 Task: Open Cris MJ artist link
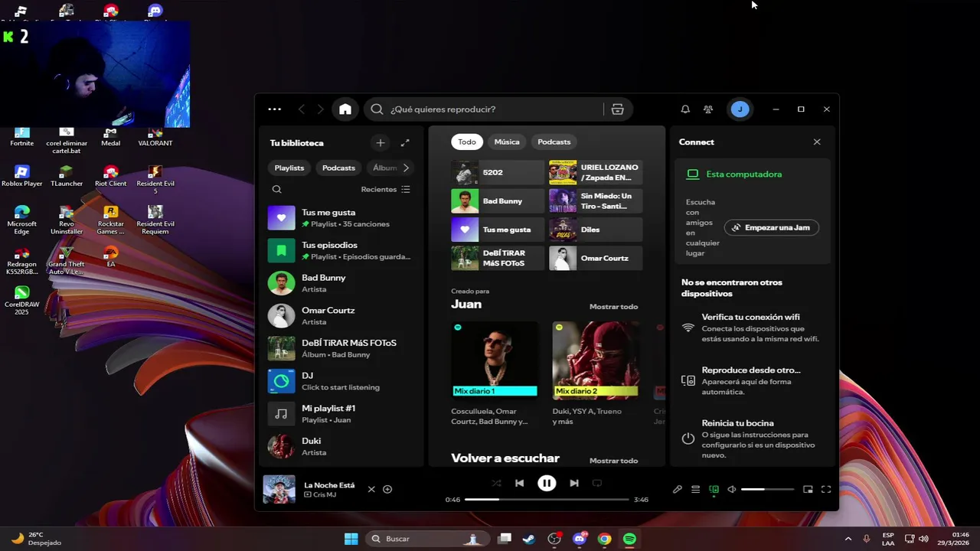click(x=325, y=495)
